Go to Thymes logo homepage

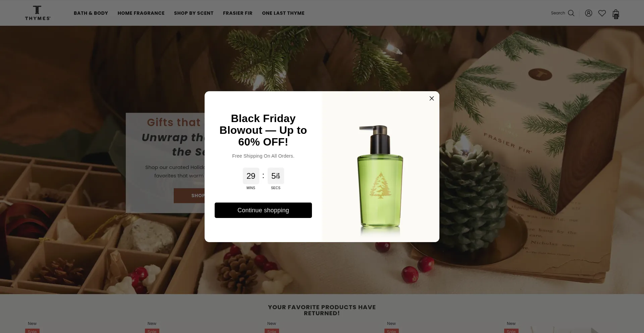coord(38,13)
